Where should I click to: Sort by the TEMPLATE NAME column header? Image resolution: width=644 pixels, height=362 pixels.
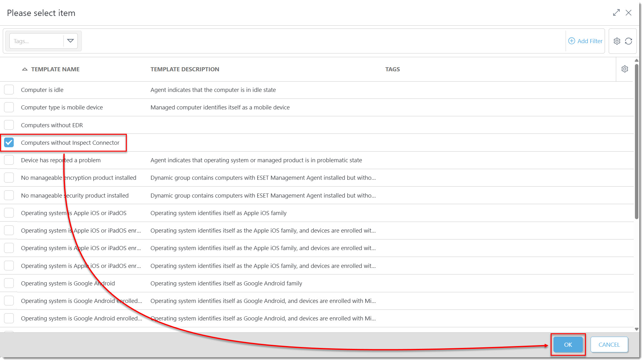click(55, 69)
